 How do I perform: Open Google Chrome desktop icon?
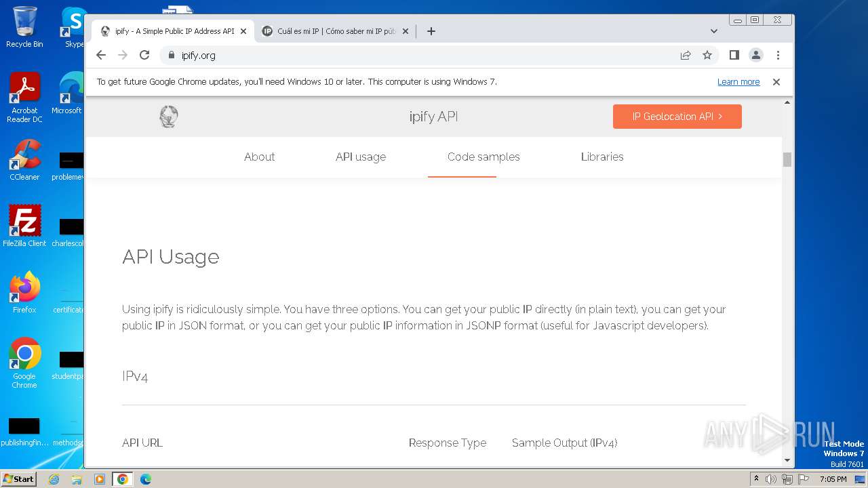coord(24,363)
